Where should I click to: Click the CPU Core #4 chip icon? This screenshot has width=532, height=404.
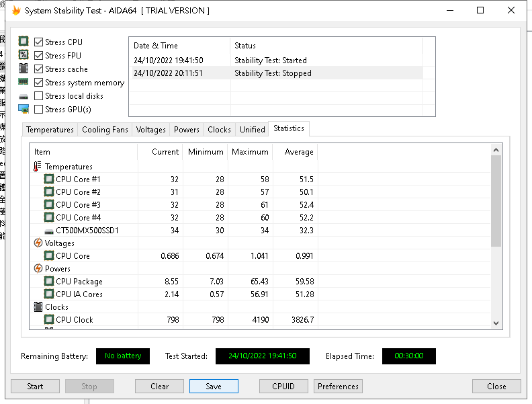pyautogui.click(x=49, y=217)
